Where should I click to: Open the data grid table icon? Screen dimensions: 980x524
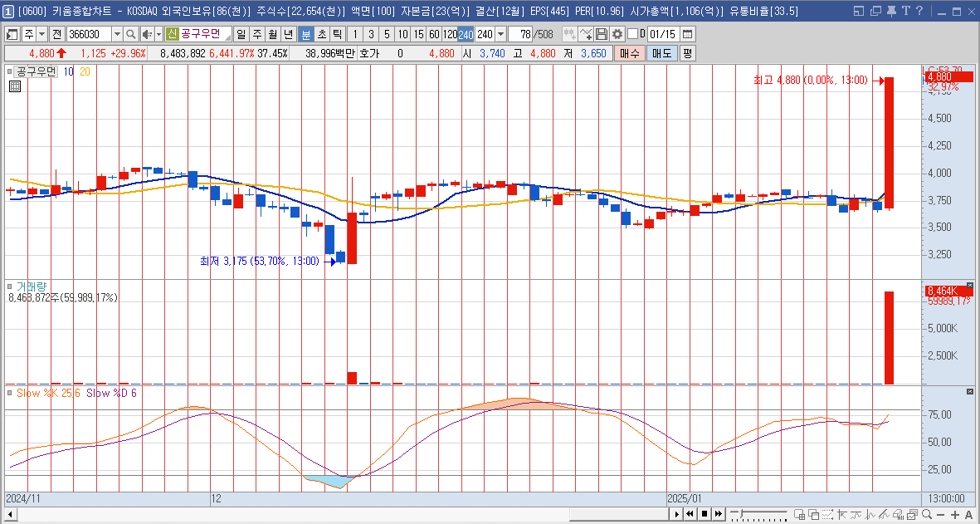pyautogui.click(x=14, y=86)
